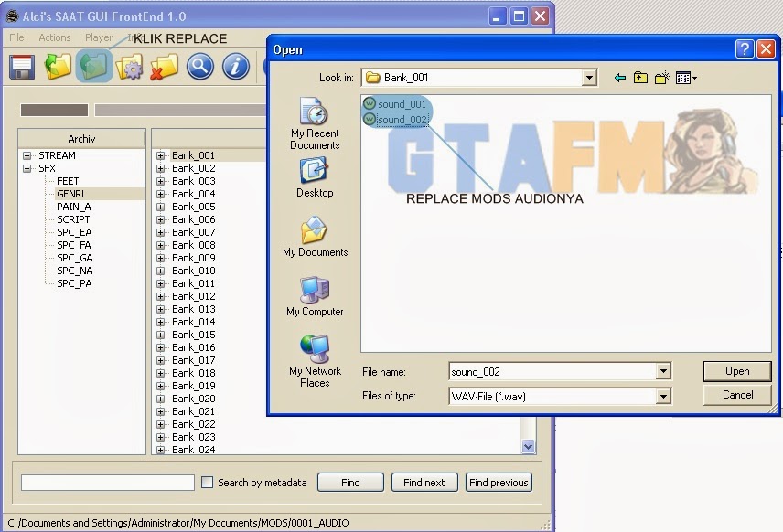The width and height of the screenshot is (783, 532).
Task: Expand the Bank_001 node
Action: 160,155
